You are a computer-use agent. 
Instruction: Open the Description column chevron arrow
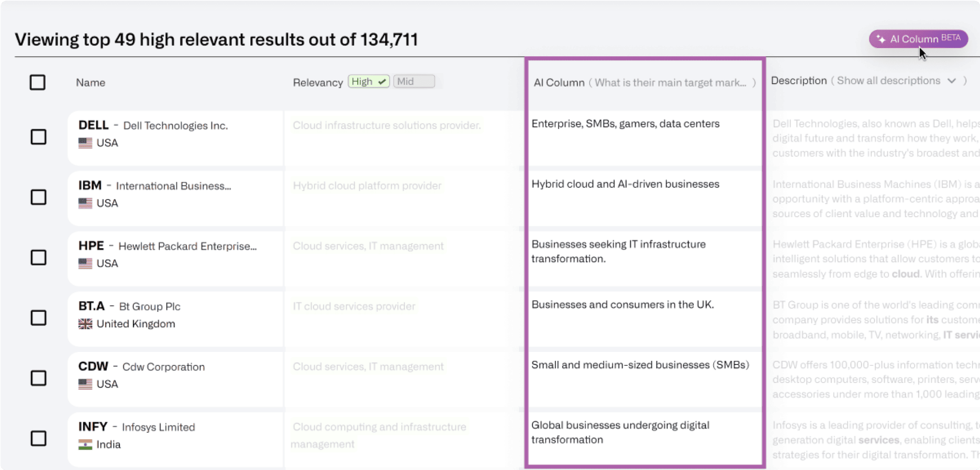coord(952,81)
